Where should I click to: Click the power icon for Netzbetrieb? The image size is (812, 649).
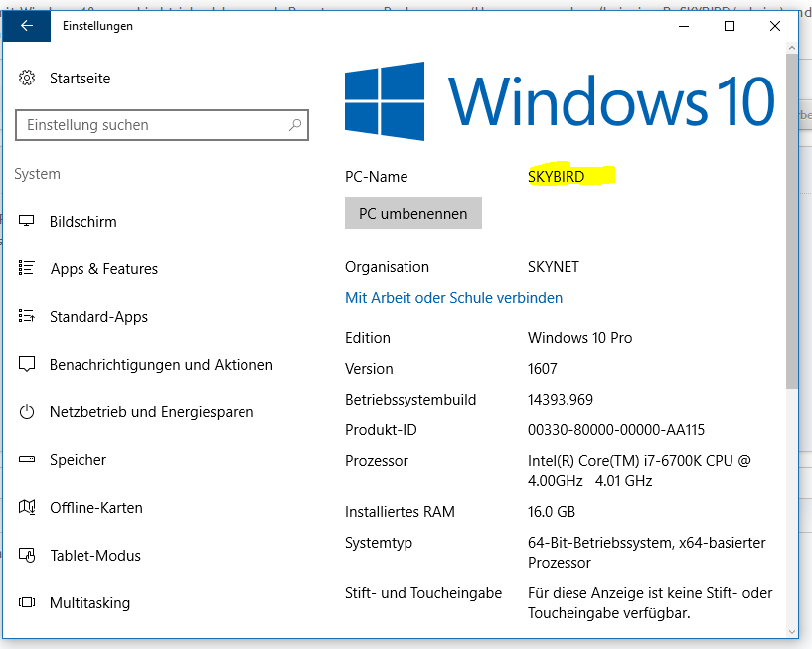tap(27, 412)
